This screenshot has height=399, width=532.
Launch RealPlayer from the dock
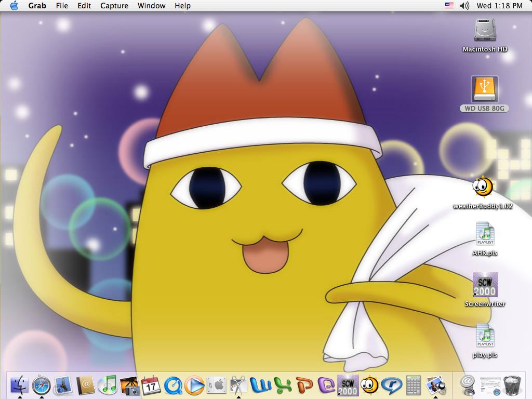pyautogui.click(x=392, y=385)
